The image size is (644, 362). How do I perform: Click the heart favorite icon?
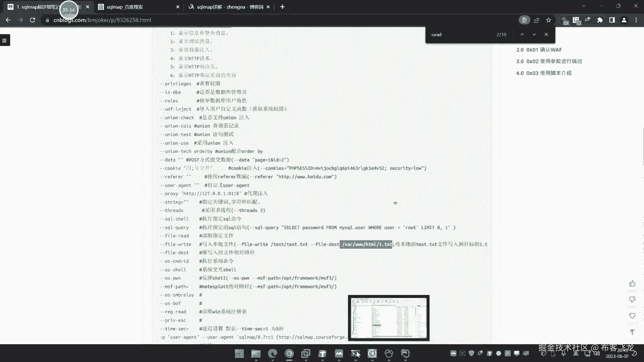[632, 316]
